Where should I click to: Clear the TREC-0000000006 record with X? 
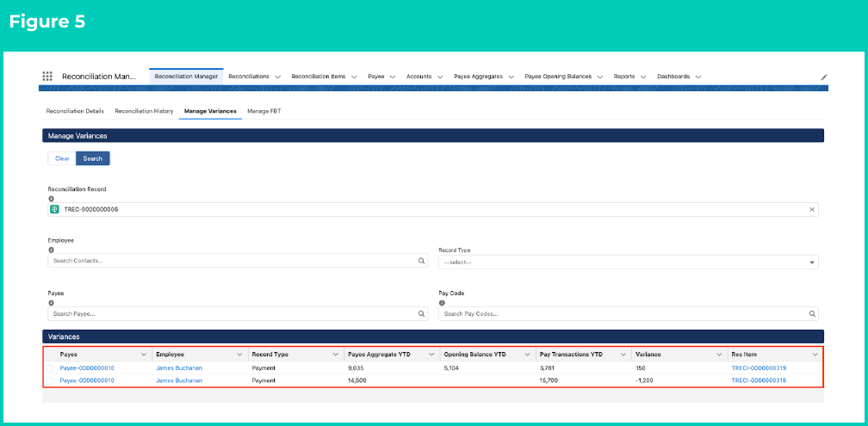[x=812, y=210]
